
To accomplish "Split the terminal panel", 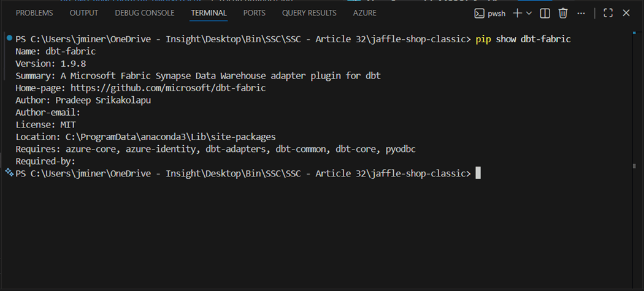I will 545,13.
